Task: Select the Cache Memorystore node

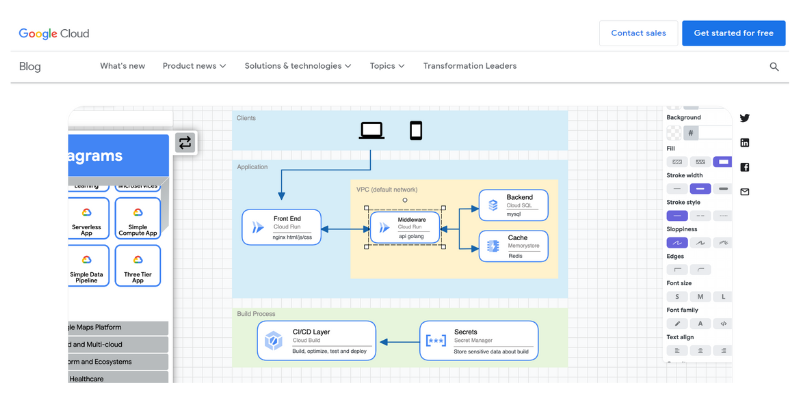Action: click(x=514, y=246)
